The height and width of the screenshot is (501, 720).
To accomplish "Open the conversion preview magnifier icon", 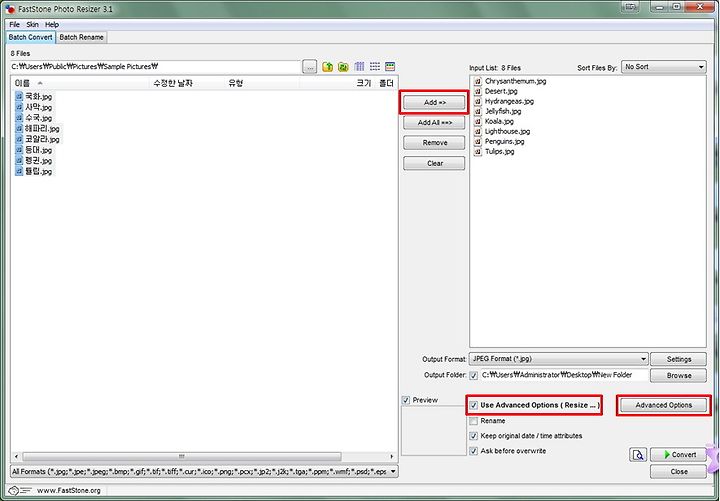I will point(638,455).
